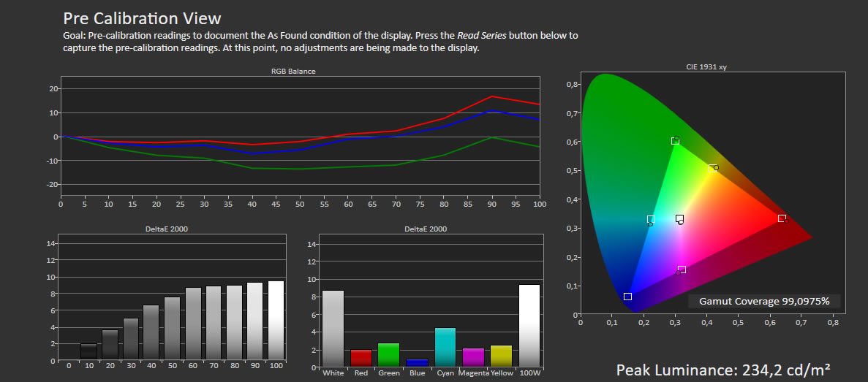Click the 100W label under the color DeltaE chart
Viewport: 868px width, 382px height.
(x=529, y=374)
